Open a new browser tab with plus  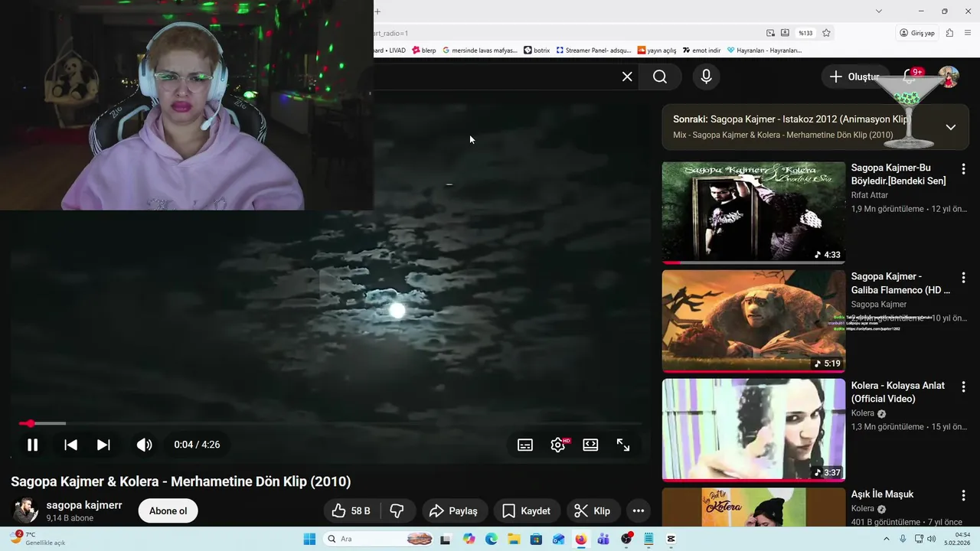click(377, 11)
